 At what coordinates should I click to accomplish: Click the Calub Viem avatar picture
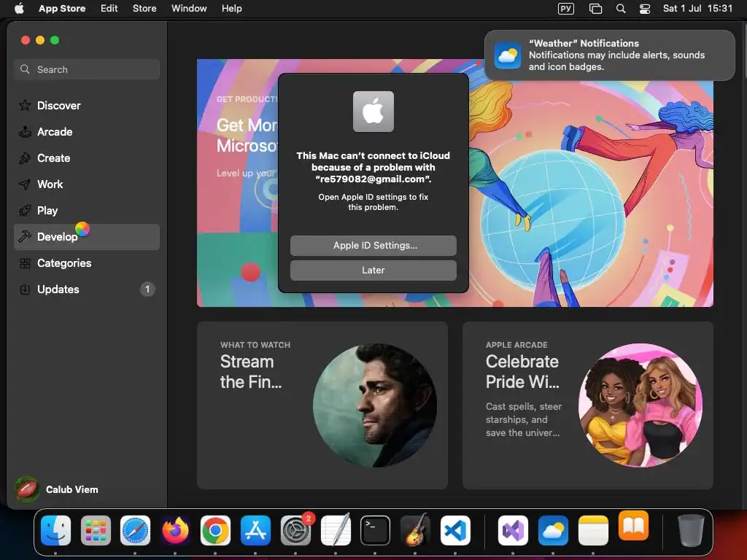point(27,489)
